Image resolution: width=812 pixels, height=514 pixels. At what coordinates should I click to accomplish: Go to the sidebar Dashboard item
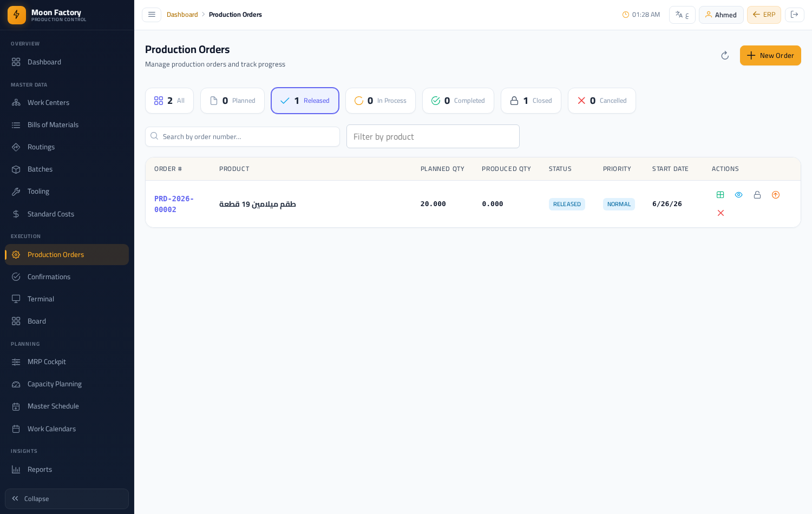(67, 62)
